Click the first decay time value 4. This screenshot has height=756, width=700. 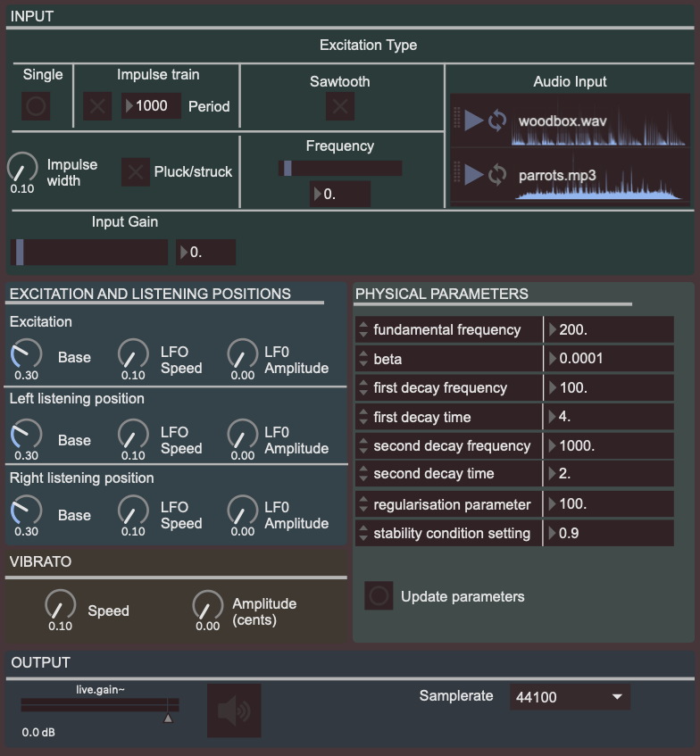[x=609, y=417]
